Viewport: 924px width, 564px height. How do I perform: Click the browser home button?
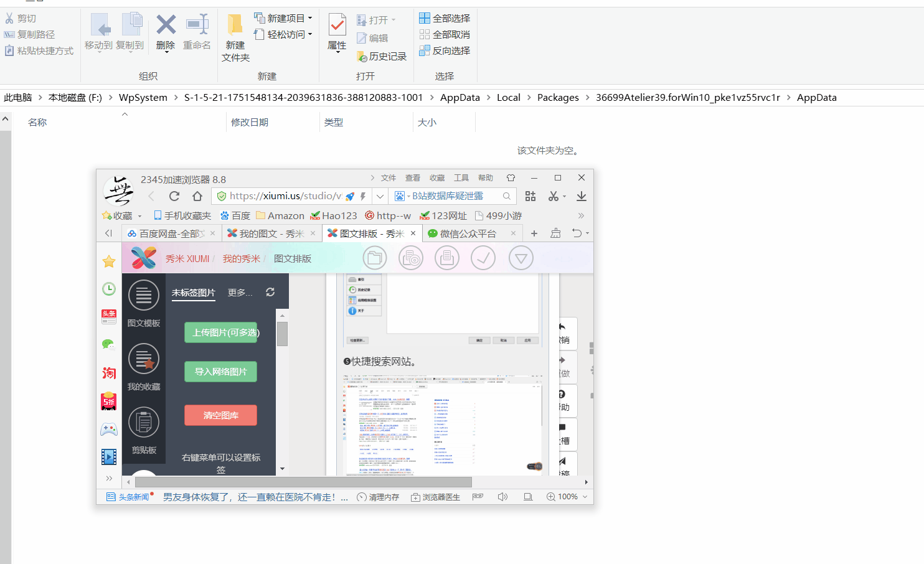tap(197, 196)
